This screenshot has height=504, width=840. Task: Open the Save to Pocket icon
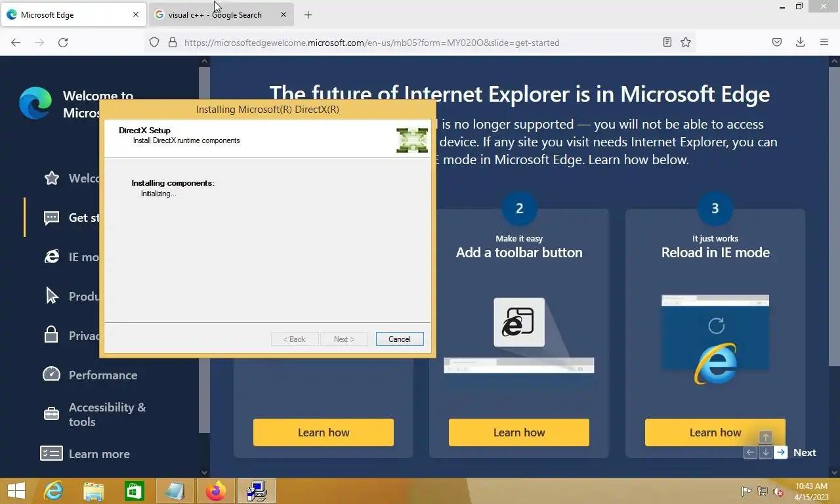[776, 42]
